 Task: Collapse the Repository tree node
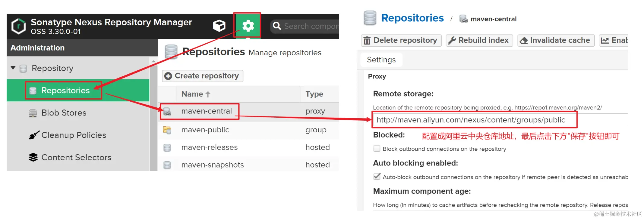pos(13,68)
